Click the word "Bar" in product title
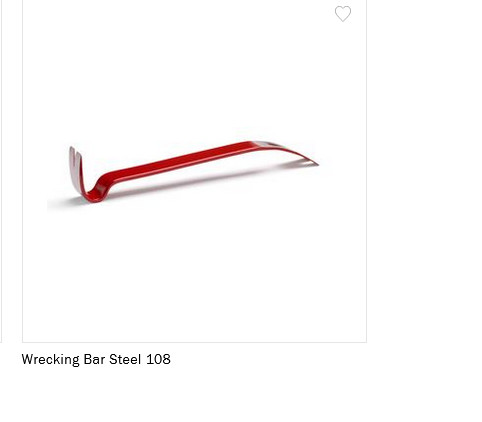Screen dimensions: 482x422 [94, 359]
